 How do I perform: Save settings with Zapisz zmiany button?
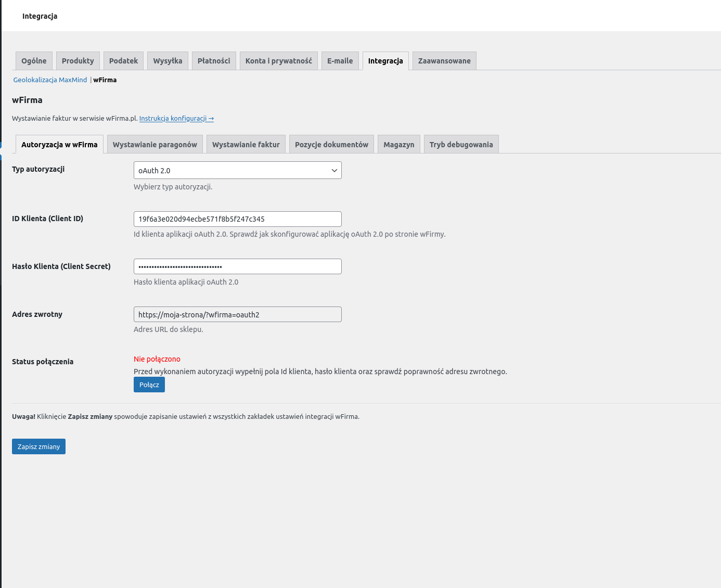tap(38, 446)
